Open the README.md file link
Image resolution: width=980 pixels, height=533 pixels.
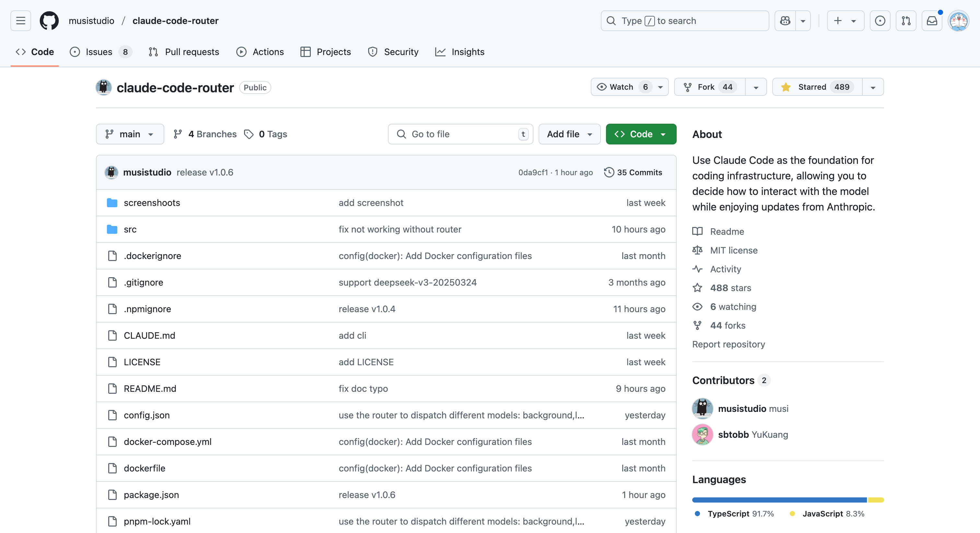(x=150, y=389)
